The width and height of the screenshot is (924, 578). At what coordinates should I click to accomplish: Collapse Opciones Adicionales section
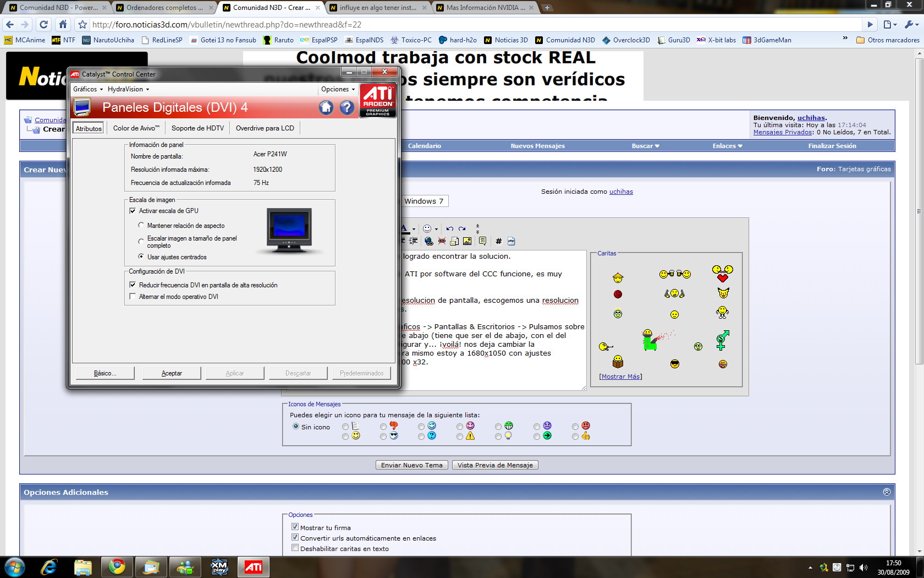click(887, 492)
